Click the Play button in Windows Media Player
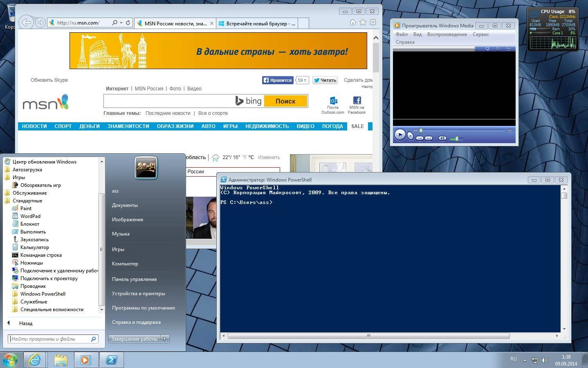The width and height of the screenshot is (588, 368). [400, 135]
